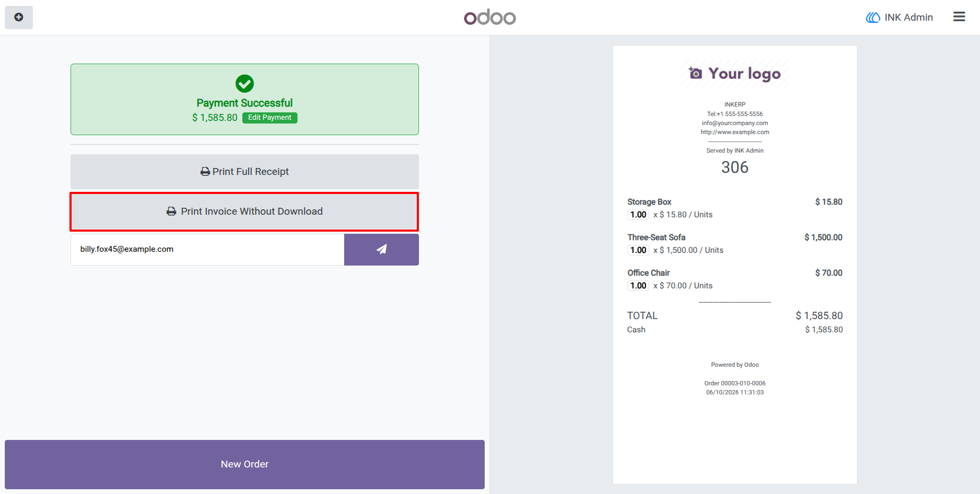This screenshot has height=494, width=980.
Task: Click the Payment Successful heading
Action: 244,103
